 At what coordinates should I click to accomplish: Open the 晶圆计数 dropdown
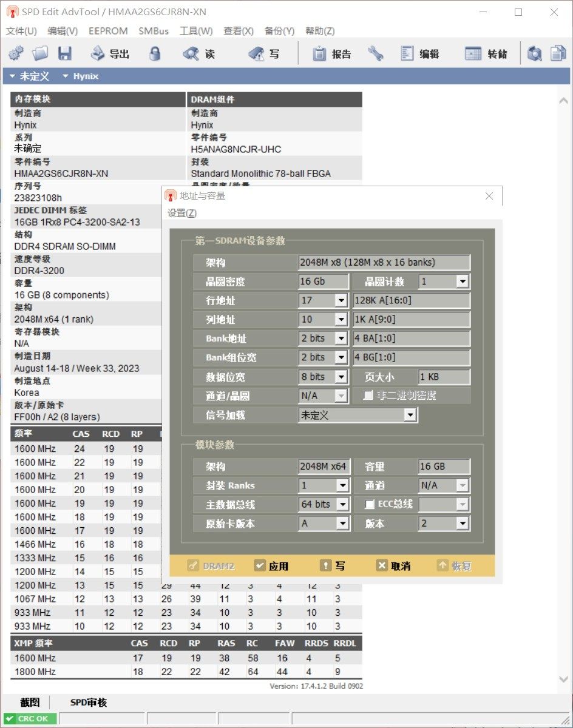coord(463,281)
